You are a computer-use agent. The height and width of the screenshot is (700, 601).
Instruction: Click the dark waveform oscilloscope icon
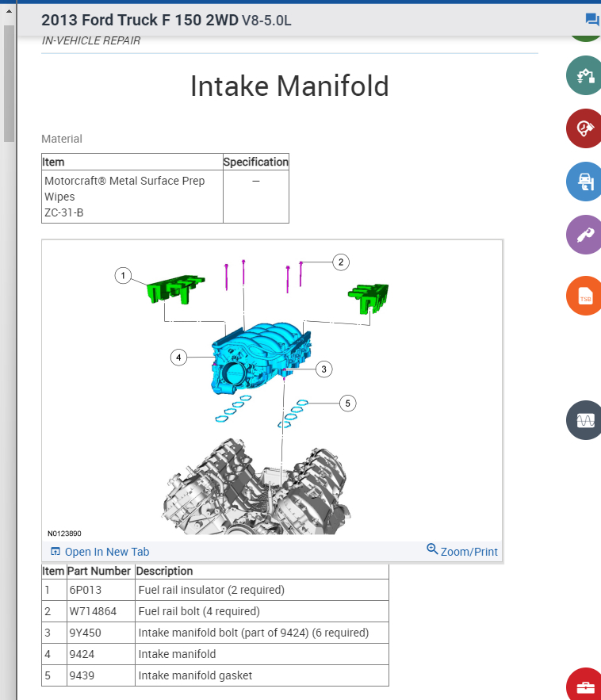584,420
